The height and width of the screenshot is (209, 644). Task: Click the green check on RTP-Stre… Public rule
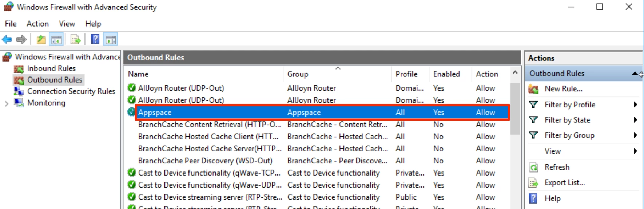pyautogui.click(x=132, y=197)
